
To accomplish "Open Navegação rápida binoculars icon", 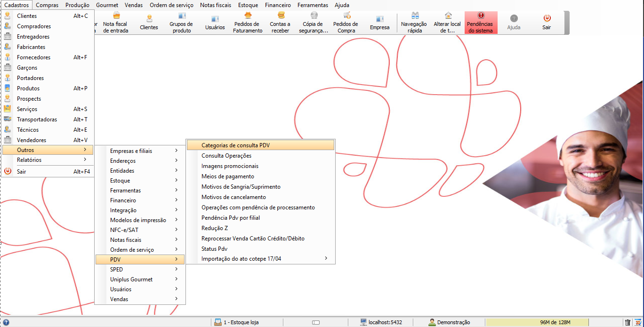I will click(414, 23).
